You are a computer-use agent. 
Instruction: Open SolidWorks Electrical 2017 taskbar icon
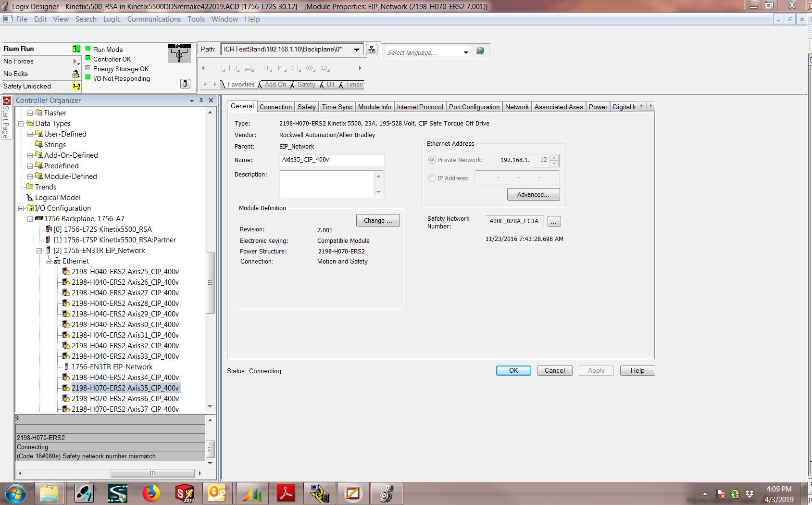(185, 493)
